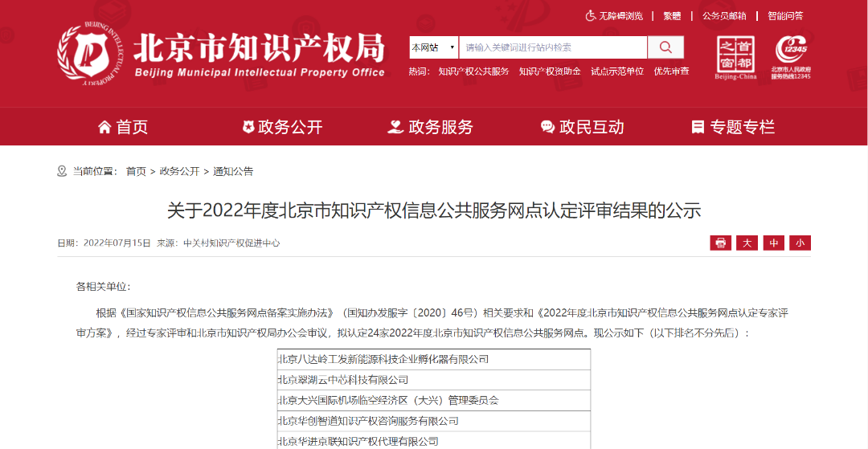
Task: Open 政务公开 navigation menu
Action: tap(282, 127)
